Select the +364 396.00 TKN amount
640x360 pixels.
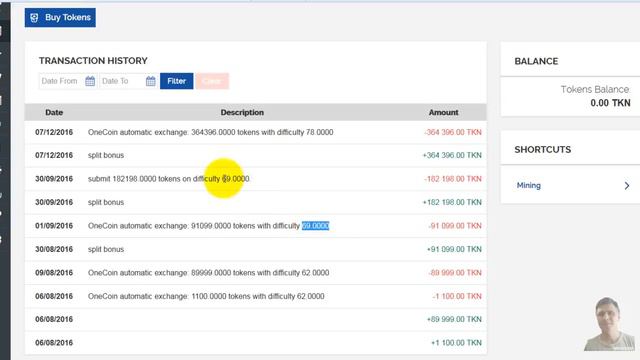(x=452, y=156)
